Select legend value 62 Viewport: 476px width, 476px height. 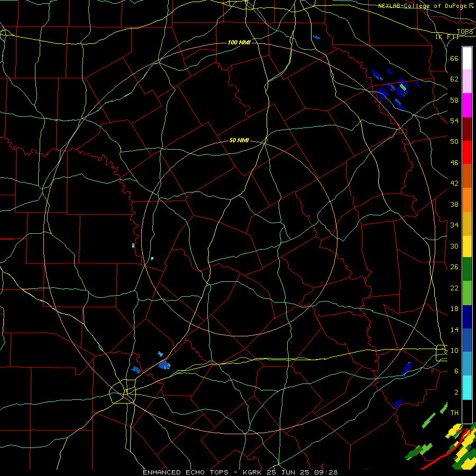click(454, 79)
